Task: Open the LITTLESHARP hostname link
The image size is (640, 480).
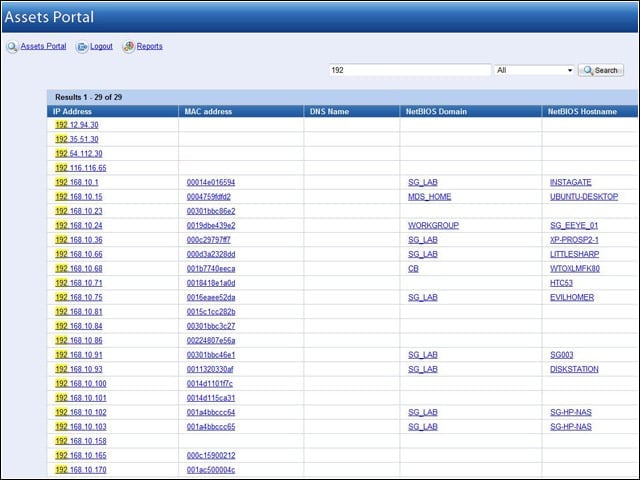Action: pyautogui.click(x=575, y=254)
